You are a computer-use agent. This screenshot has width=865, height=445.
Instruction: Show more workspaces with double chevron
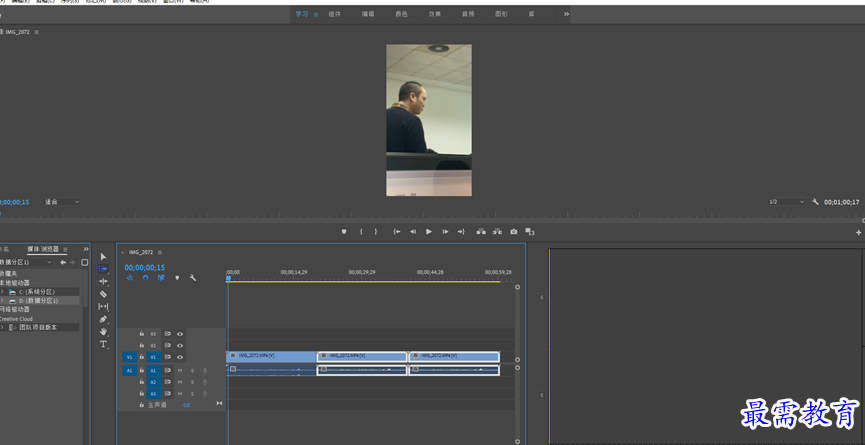[x=566, y=14]
